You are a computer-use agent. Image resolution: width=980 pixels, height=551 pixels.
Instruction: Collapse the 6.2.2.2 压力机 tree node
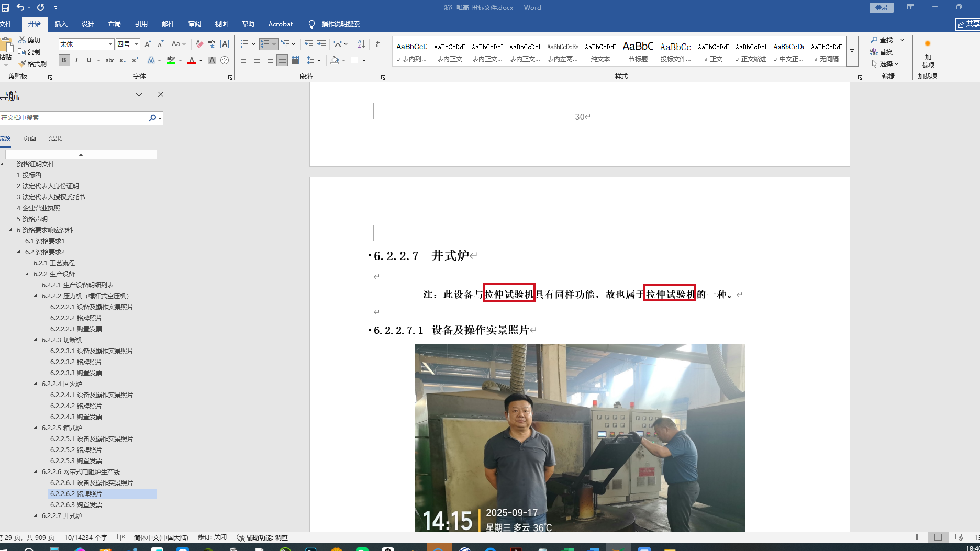coord(36,296)
